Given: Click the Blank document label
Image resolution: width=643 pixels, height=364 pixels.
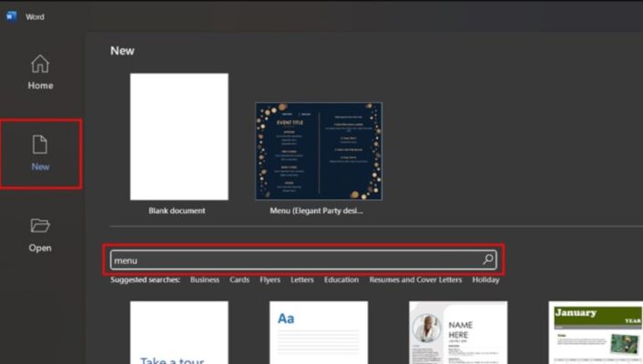Looking at the screenshot, I should pos(177,211).
